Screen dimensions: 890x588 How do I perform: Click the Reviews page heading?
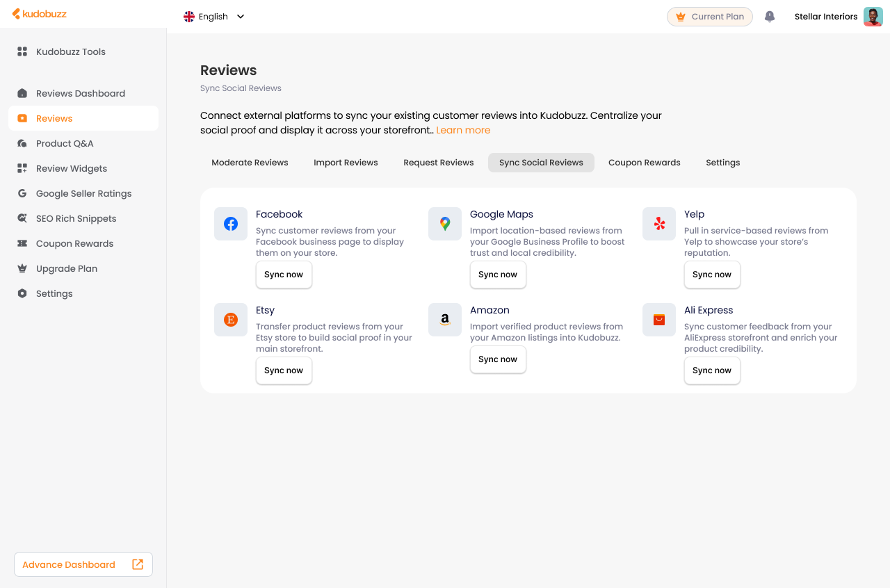[x=228, y=70]
